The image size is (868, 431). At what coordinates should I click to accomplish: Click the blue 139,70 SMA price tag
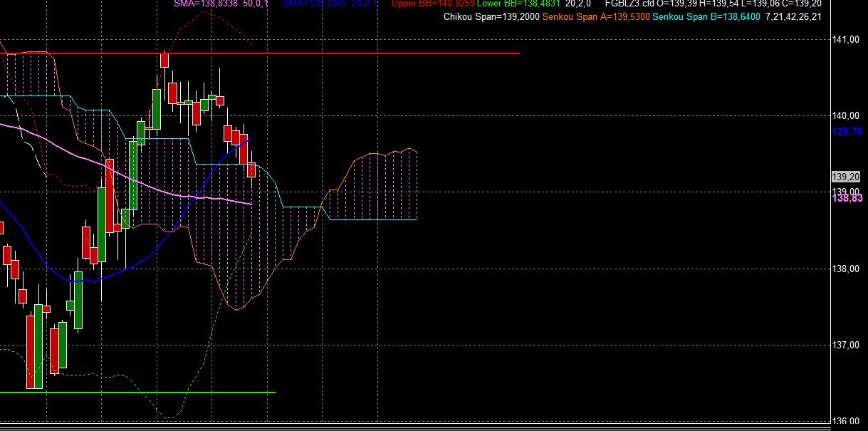point(847,132)
